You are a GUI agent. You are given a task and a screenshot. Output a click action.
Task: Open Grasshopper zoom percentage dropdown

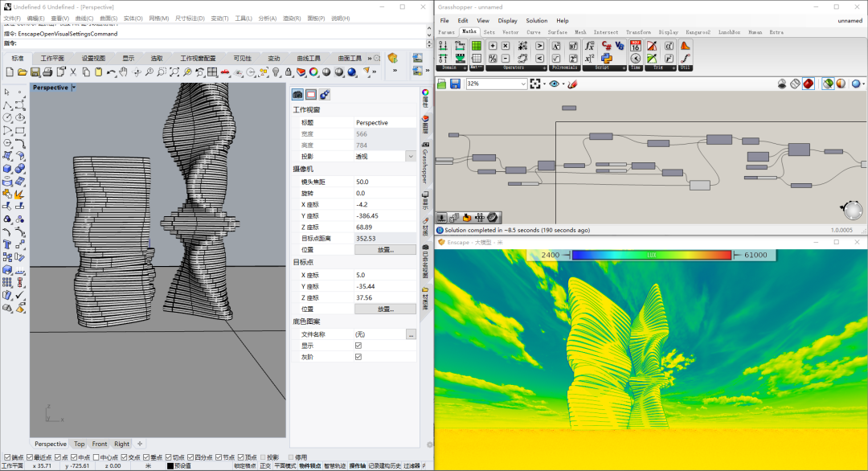pyautogui.click(x=523, y=84)
